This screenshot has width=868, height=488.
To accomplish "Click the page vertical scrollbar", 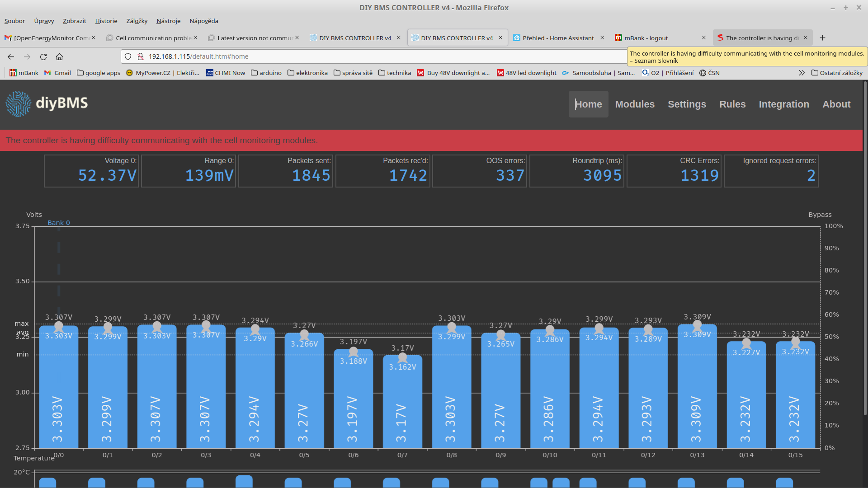I will 865,249.
